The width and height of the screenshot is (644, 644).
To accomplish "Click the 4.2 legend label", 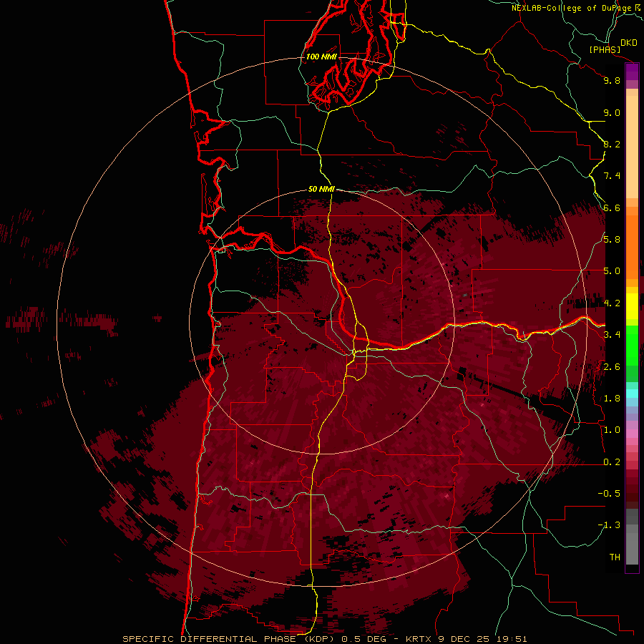I will [612, 303].
